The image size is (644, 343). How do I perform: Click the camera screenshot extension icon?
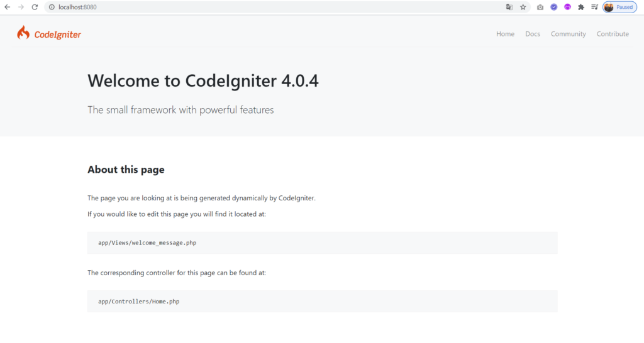(540, 7)
